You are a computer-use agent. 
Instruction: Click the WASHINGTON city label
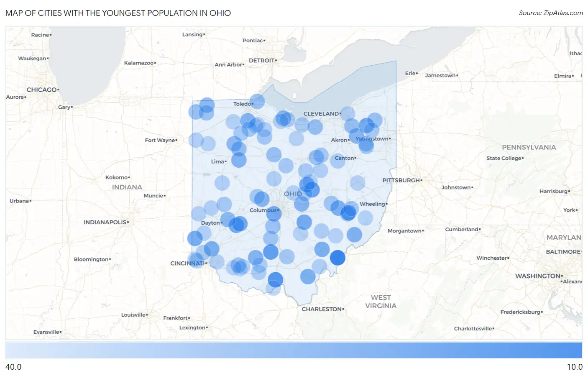pyautogui.click(x=538, y=276)
